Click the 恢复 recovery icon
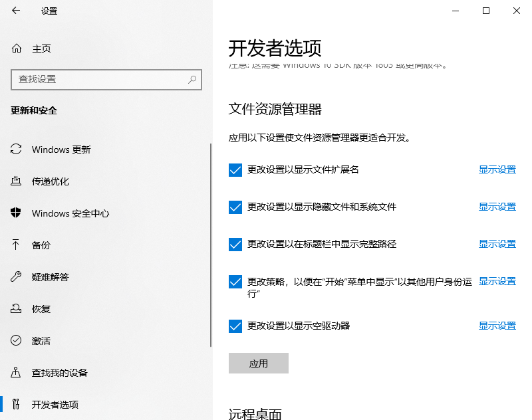 [16, 308]
